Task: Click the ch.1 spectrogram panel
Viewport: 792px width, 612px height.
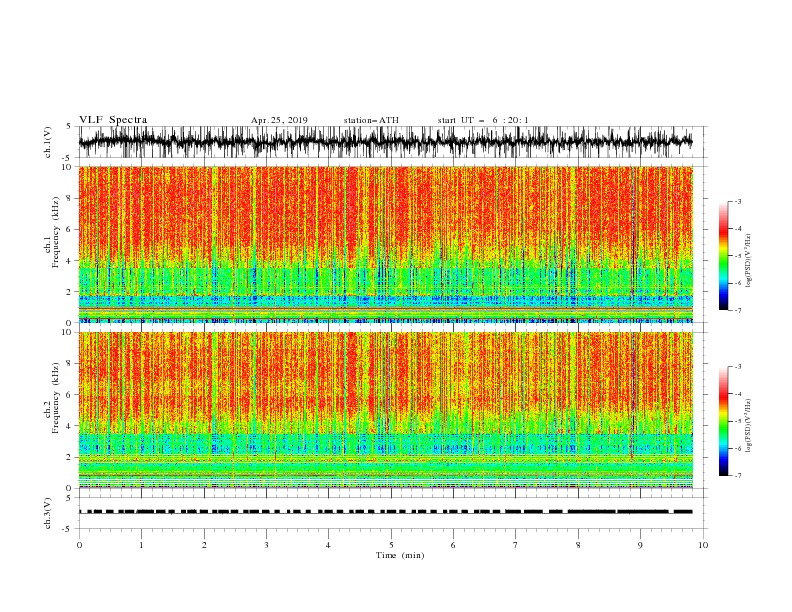Action: coord(386,244)
